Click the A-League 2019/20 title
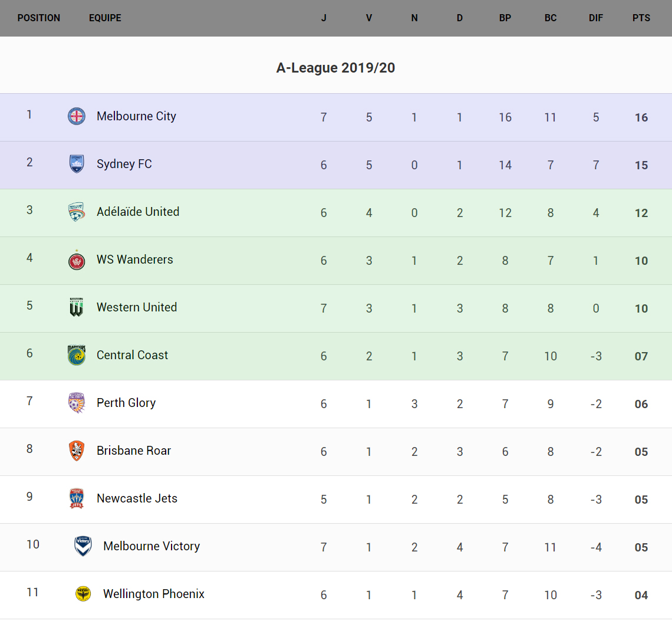Screen dimensions: 672x624 pos(335,68)
